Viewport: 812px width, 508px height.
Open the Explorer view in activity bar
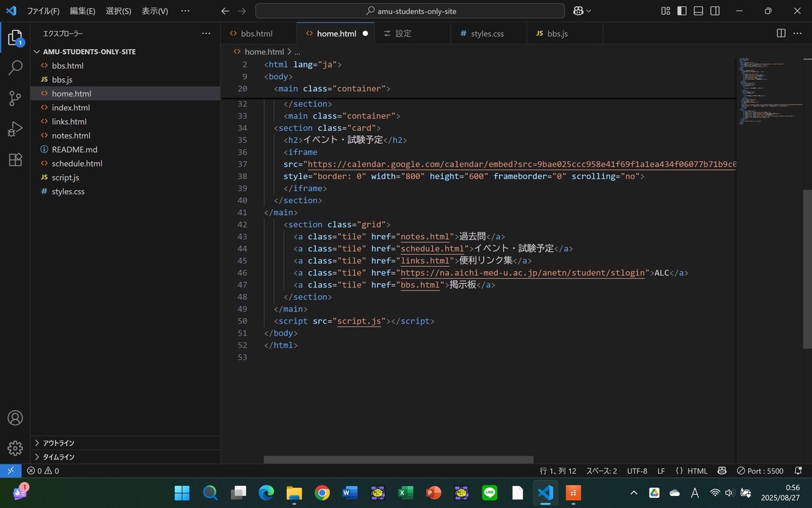(x=15, y=38)
